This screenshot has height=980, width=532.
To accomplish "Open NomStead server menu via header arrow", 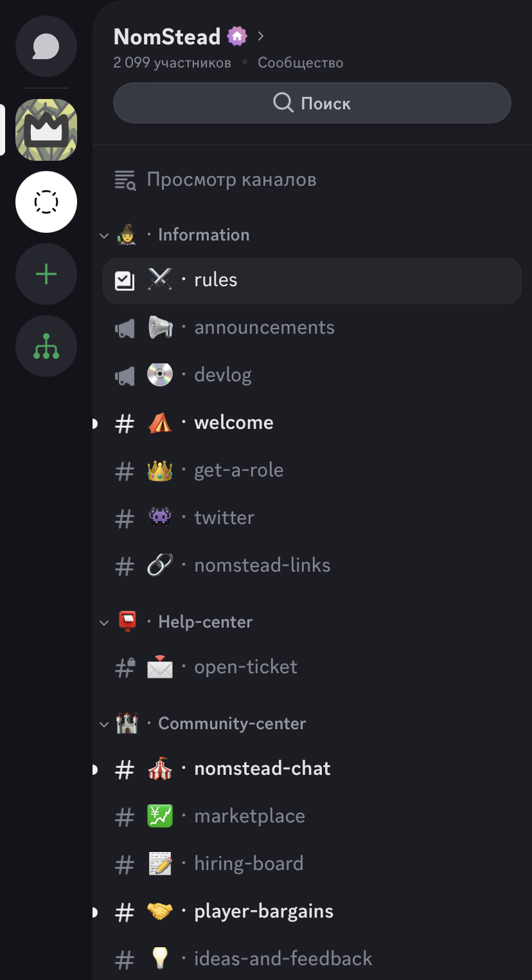I will point(260,36).
